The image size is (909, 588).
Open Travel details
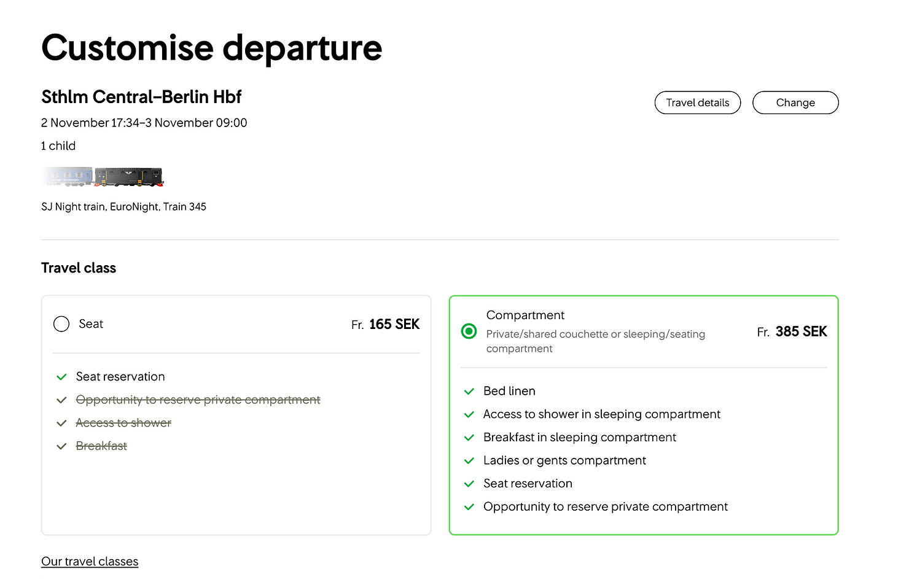click(698, 103)
